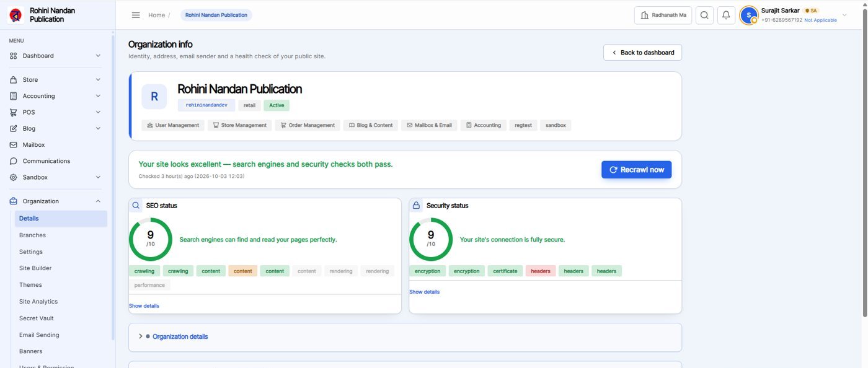Image resolution: width=868 pixels, height=368 pixels.
Task: Click the Rohini Nandan Publication logo icon
Action: pos(16,15)
